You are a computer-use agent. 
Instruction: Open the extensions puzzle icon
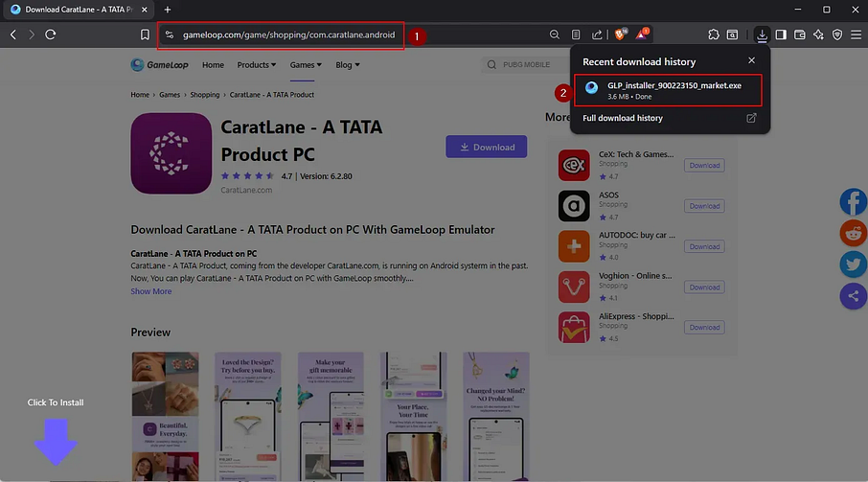[x=714, y=34]
